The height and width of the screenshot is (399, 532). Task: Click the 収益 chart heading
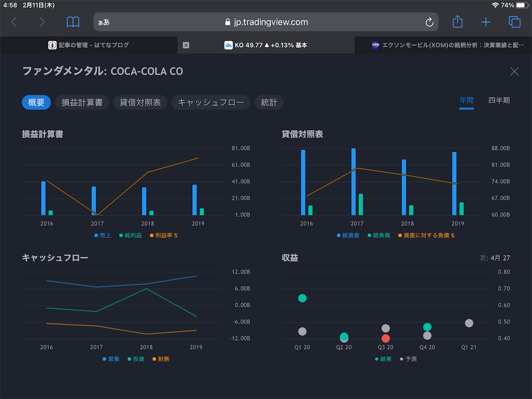290,258
